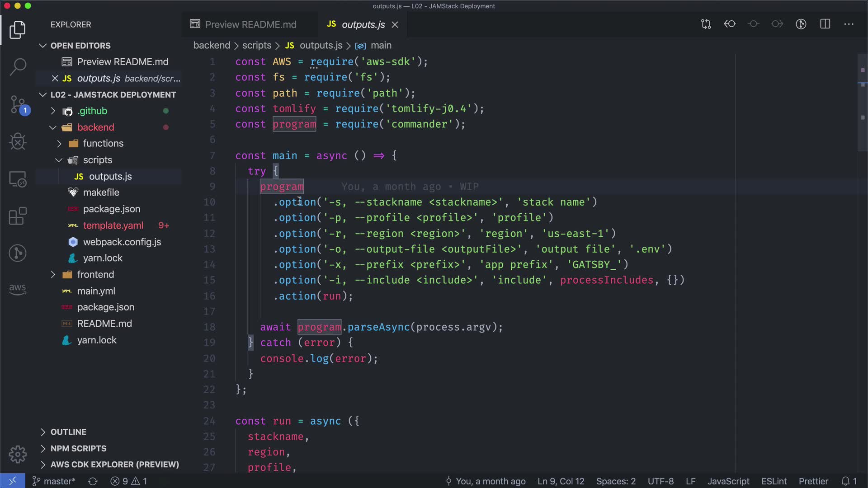Open Remote Explorer in activity bar
868x488 pixels.
coord(18,179)
